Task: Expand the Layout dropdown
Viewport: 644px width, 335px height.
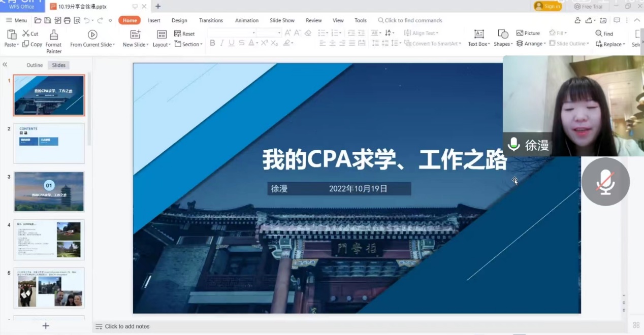Action: coord(162,45)
